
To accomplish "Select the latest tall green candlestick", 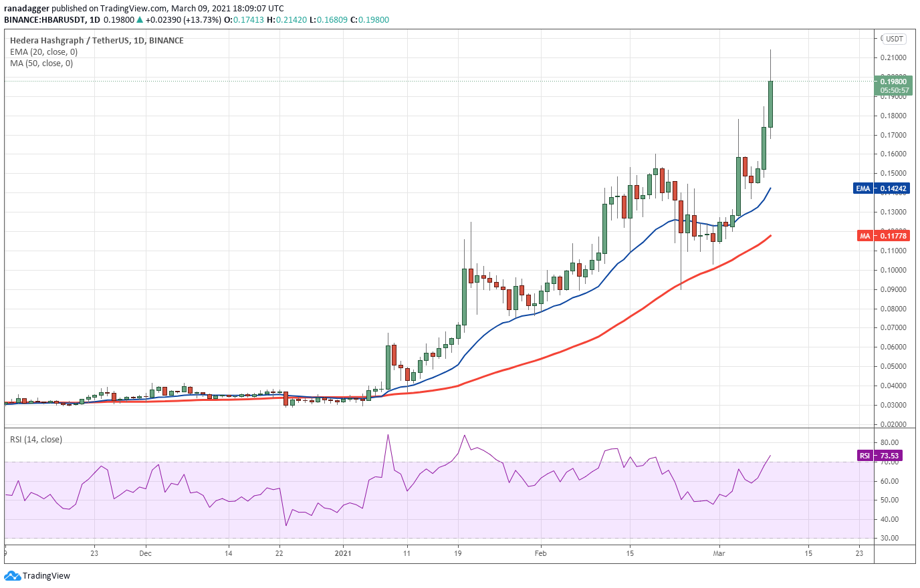I will coord(770,104).
